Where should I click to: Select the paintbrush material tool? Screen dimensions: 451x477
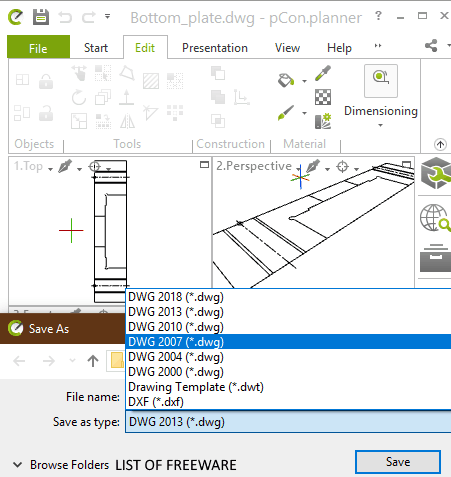(x=286, y=113)
